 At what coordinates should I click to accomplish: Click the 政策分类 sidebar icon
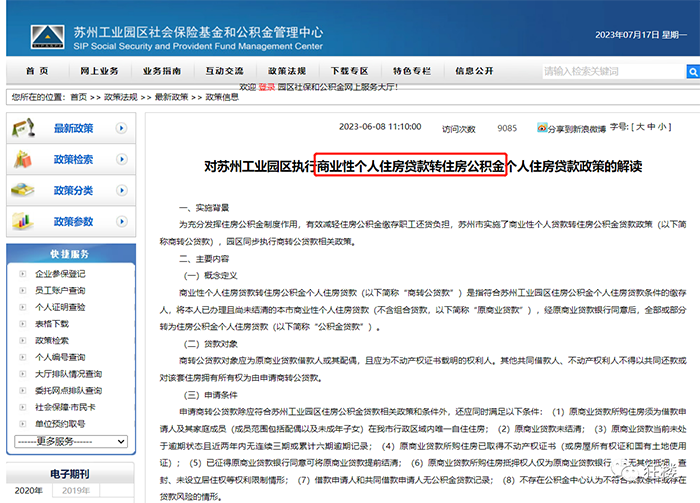(x=23, y=190)
